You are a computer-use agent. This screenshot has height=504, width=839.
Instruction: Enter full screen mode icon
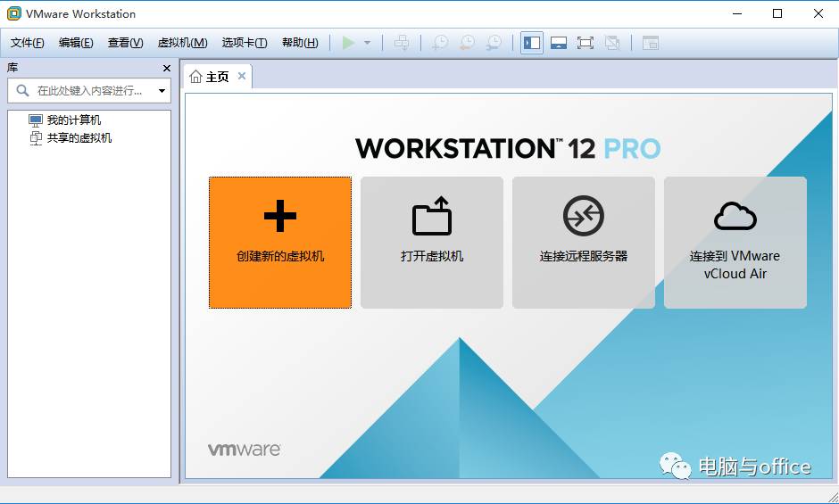click(586, 43)
